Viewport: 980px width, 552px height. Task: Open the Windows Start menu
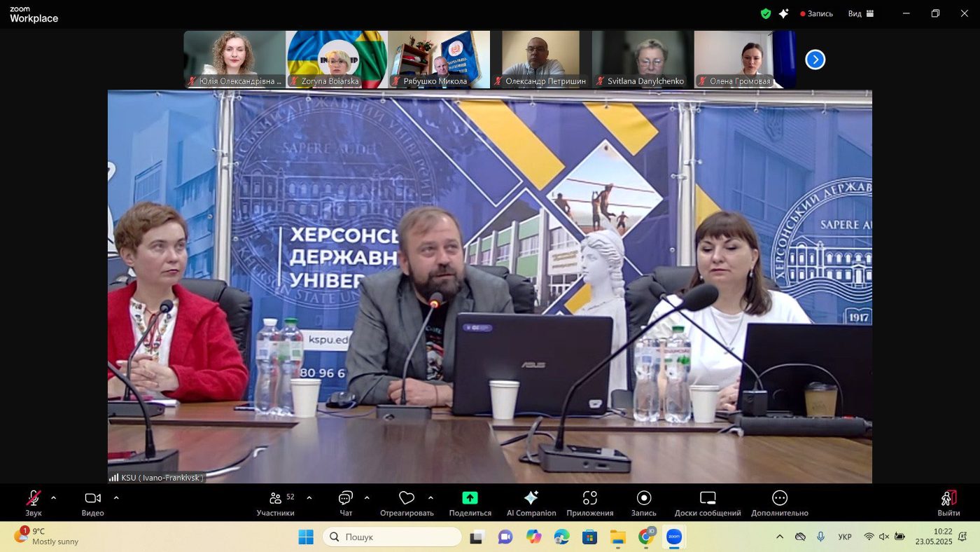tap(306, 537)
